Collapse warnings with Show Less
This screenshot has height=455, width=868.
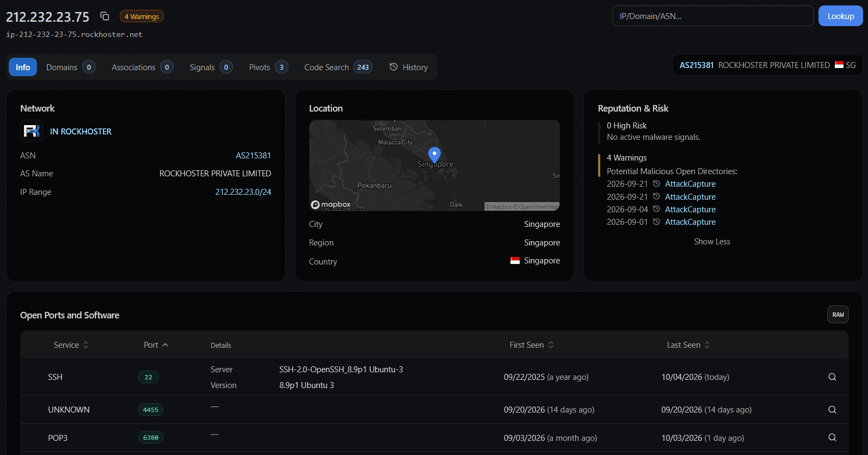712,242
